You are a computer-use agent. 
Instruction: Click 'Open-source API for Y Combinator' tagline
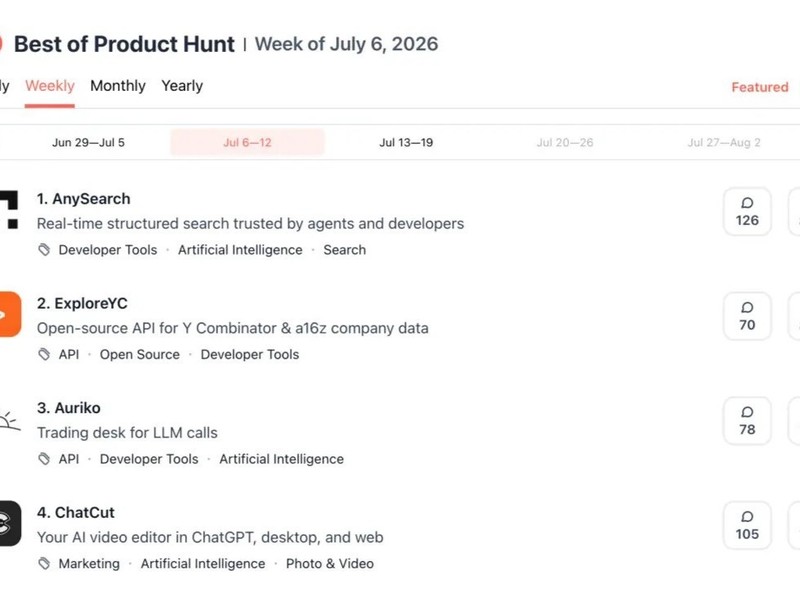coord(233,329)
